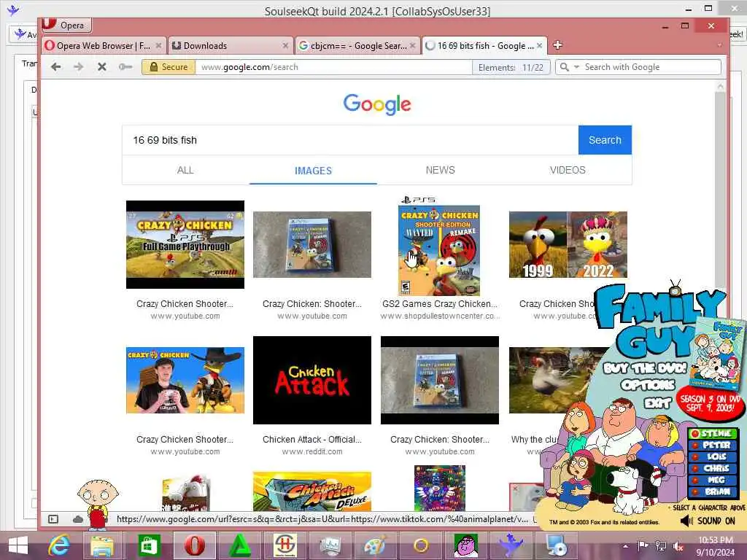The width and height of the screenshot is (747, 560).
Task: Switch to ALL results tab
Action: click(x=185, y=170)
